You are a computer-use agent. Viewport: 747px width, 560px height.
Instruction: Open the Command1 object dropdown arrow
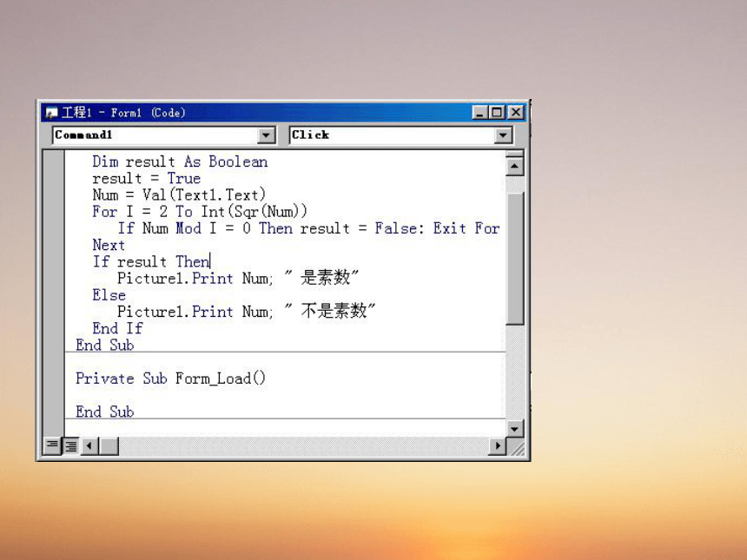[267, 135]
